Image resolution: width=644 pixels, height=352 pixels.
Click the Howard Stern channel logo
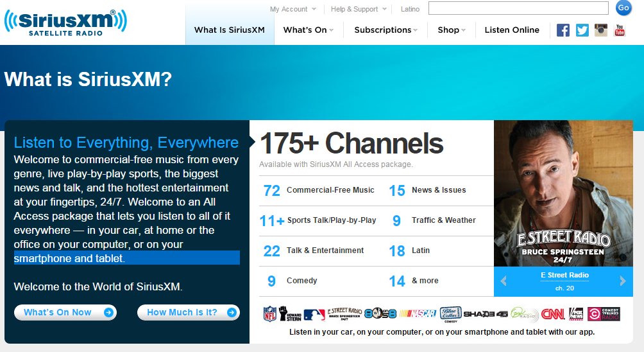[290, 314]
